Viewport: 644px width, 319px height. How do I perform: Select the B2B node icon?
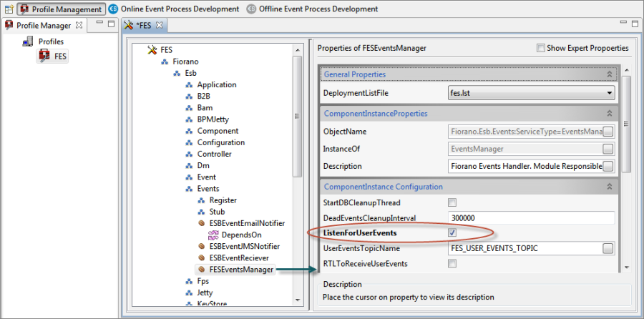[x=189, y=97]
